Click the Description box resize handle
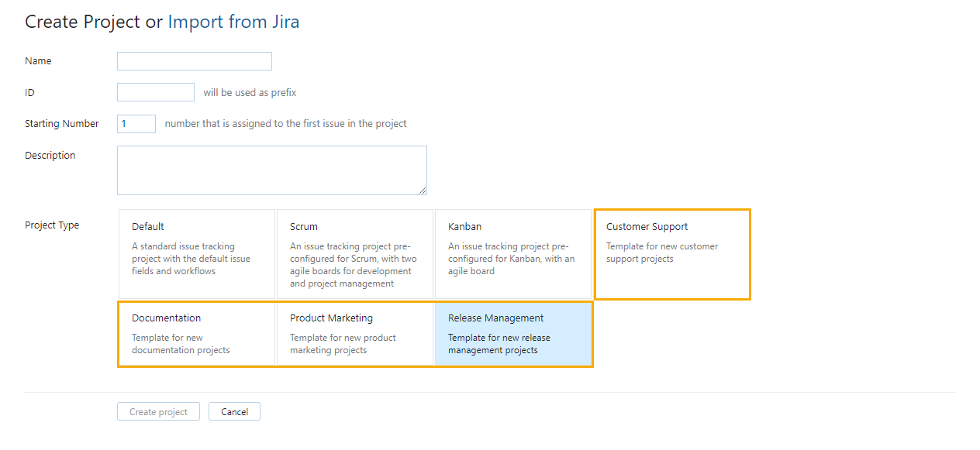The image size is (980, 450). coord(423,191)
